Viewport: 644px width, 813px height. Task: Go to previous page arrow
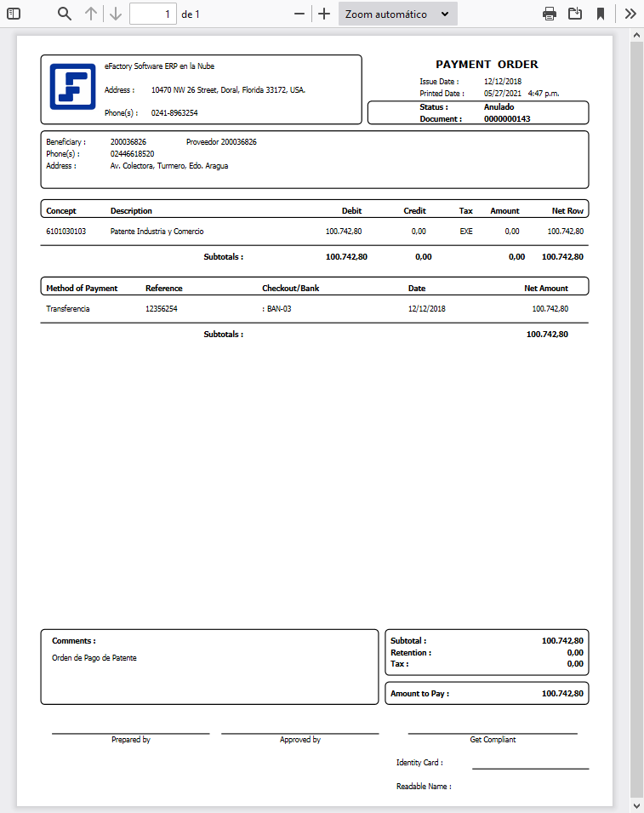point(91,14)
